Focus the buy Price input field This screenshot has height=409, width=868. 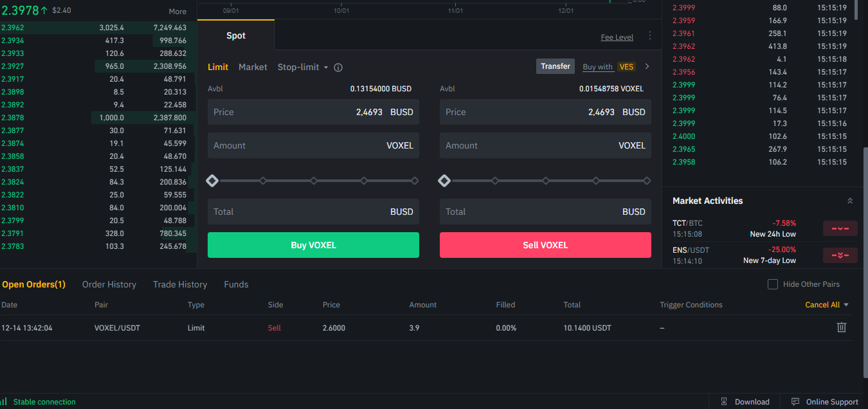313,112
